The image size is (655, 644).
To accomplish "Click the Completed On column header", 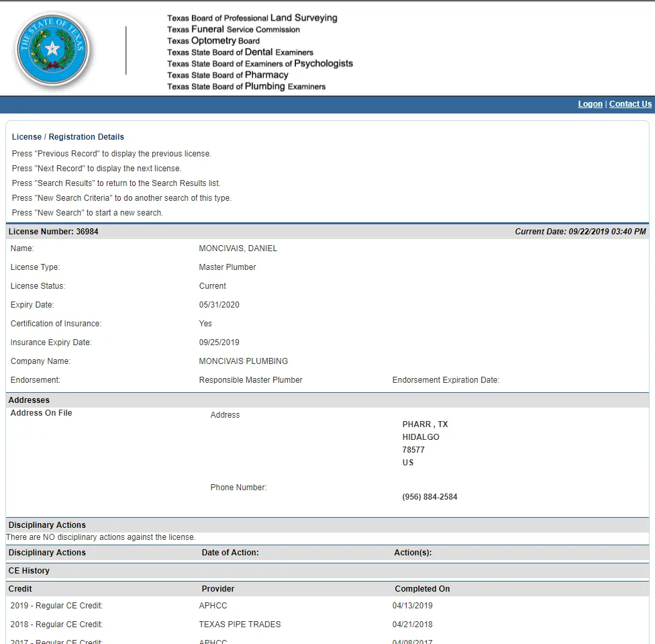I will tap(422, 589).
